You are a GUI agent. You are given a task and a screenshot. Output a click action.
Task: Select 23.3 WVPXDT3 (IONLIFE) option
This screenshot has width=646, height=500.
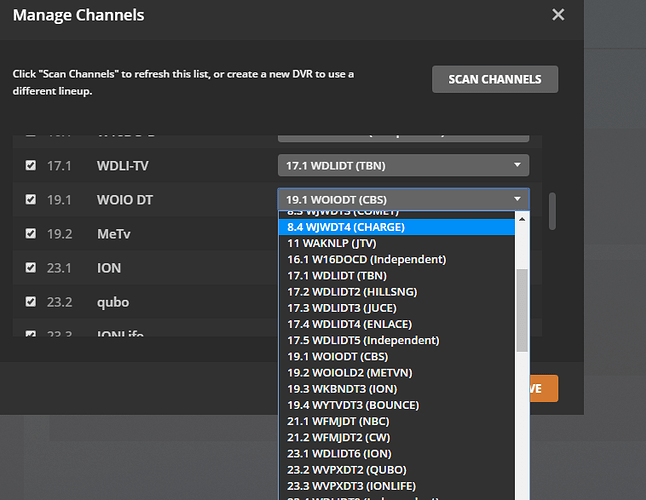click(x=397, y=486)
